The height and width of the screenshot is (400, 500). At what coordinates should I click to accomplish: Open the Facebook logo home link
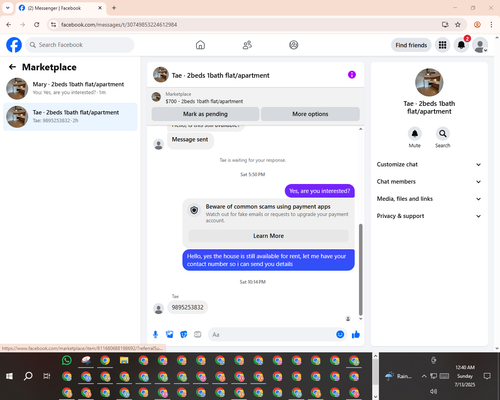14,45
